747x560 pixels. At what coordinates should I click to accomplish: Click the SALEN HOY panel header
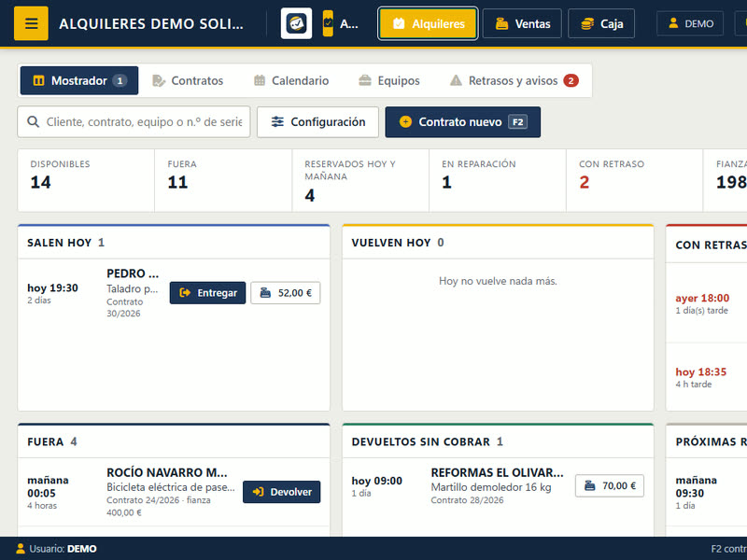(174, 243)
